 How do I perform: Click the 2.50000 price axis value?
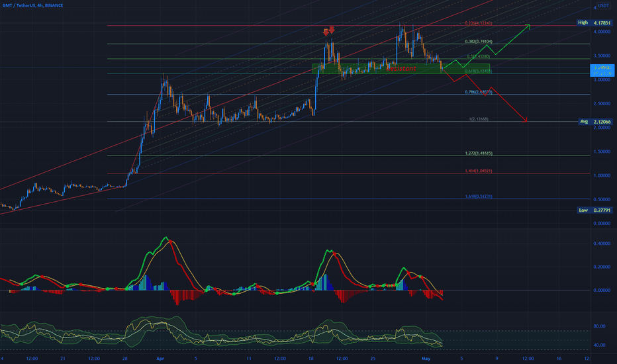[x=602, y=104]
